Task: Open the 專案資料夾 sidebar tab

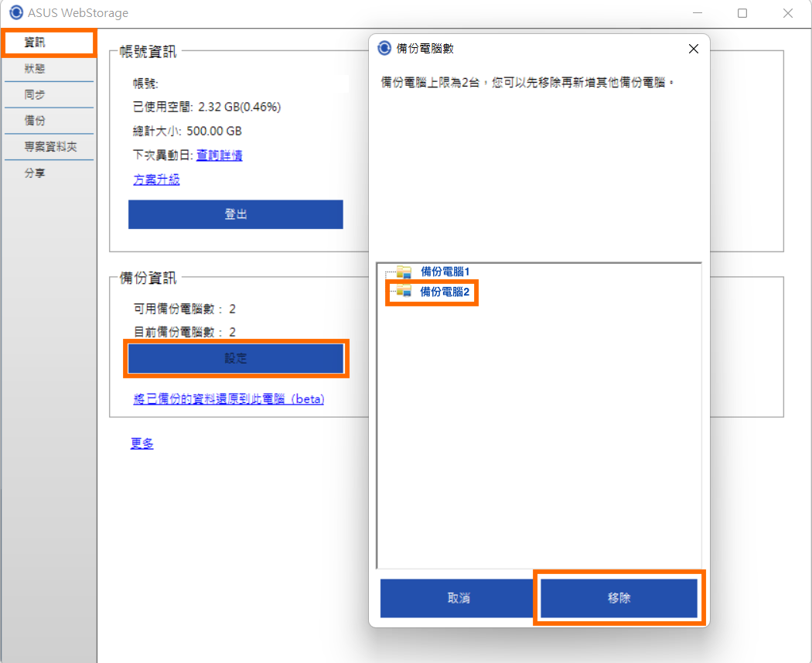Action: (49, 146)
